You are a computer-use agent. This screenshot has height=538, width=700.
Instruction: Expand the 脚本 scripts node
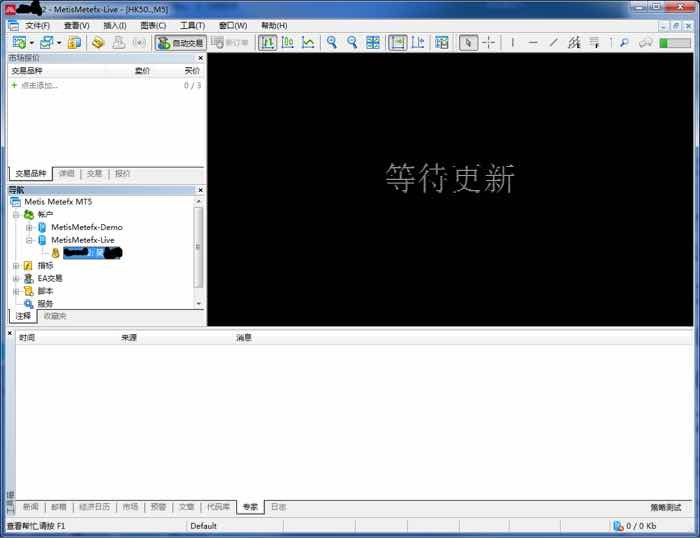[x=16, y=292]
